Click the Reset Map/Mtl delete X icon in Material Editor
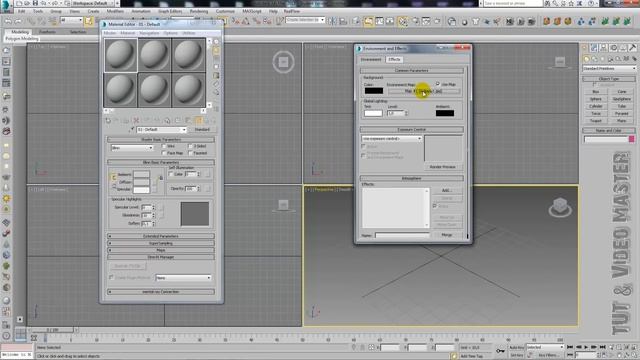 [x=136, y=120]
